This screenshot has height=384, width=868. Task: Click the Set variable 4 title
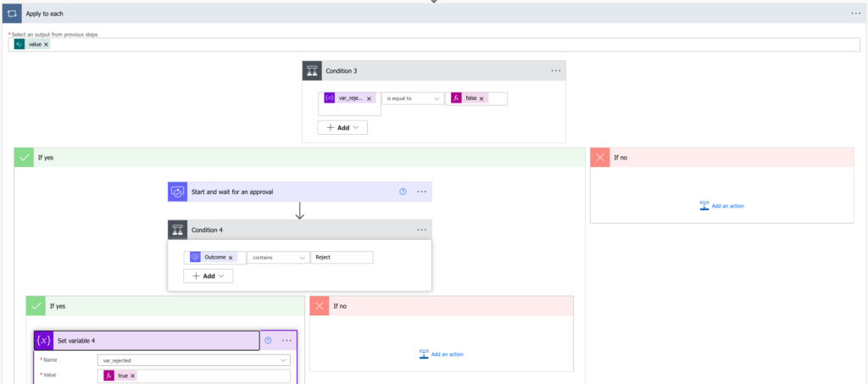(77, 341)
